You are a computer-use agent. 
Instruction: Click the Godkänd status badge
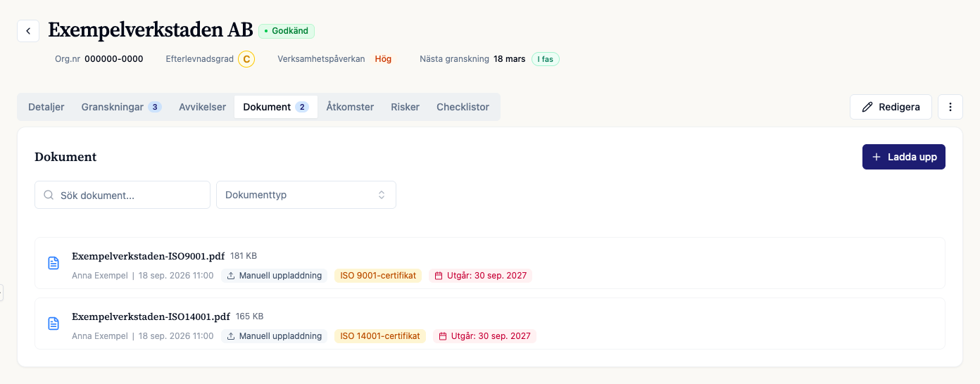tap(287, 31)
